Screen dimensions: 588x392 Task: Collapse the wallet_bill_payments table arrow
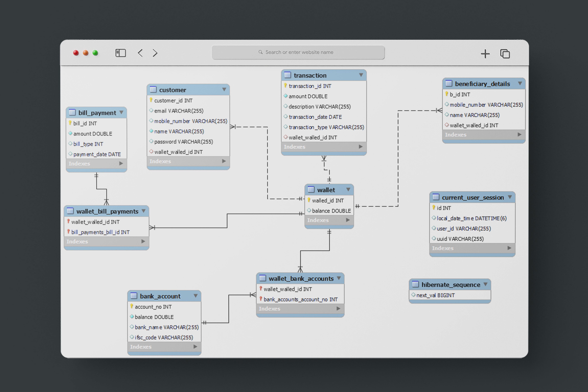coord(143,211)
